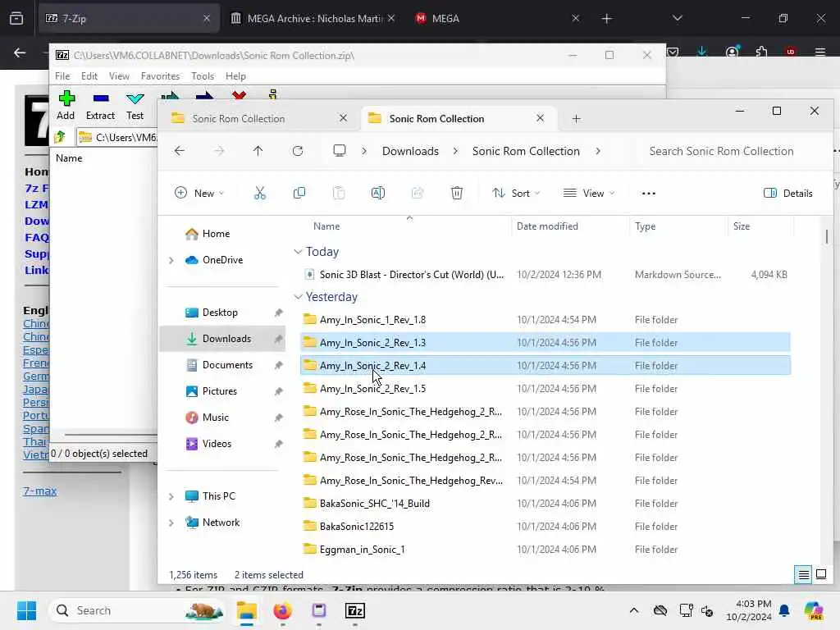Open the 7-Zip File menu
The image size is (840, 630).
[62, 76]
